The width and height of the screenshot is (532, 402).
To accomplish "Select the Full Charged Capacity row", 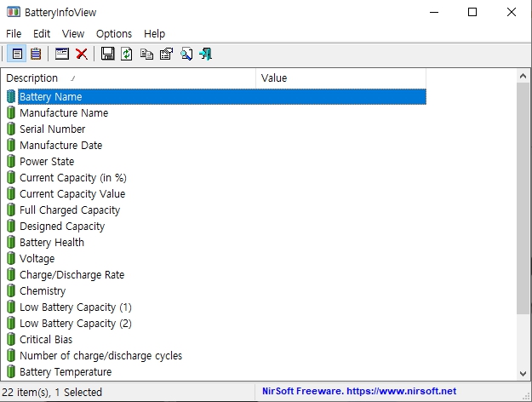I will [x=70, y=210].
